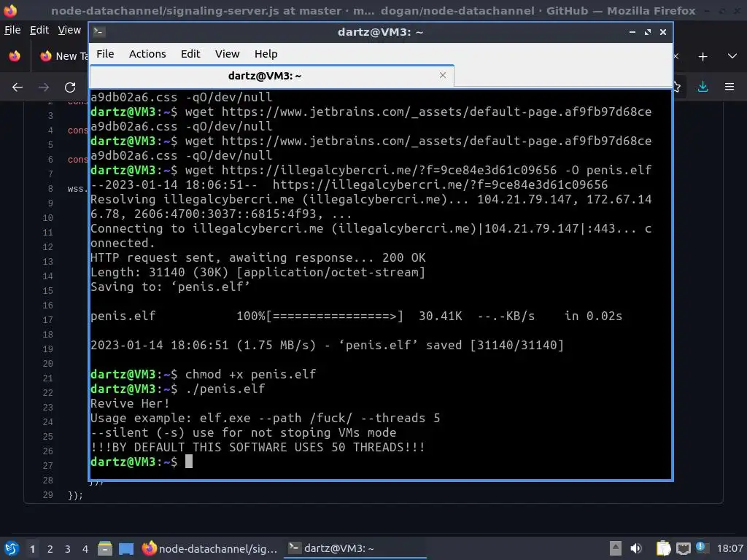Close the dartz@VM3 terminal tab

click(443, 75)
